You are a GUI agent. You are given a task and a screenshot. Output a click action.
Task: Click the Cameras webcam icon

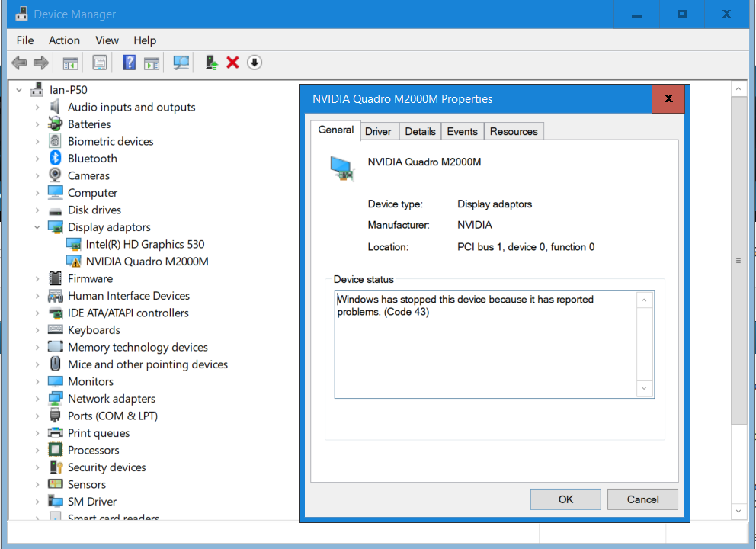click(x=56, y=175)
